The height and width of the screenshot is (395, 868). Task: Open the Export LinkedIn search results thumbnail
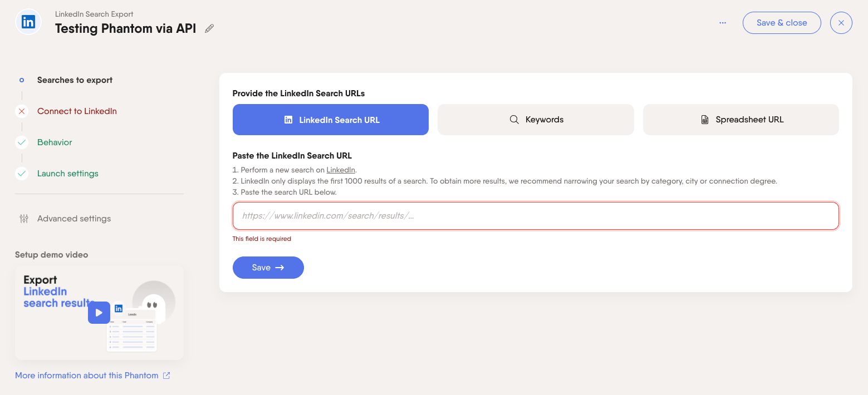tap(99, 313)
